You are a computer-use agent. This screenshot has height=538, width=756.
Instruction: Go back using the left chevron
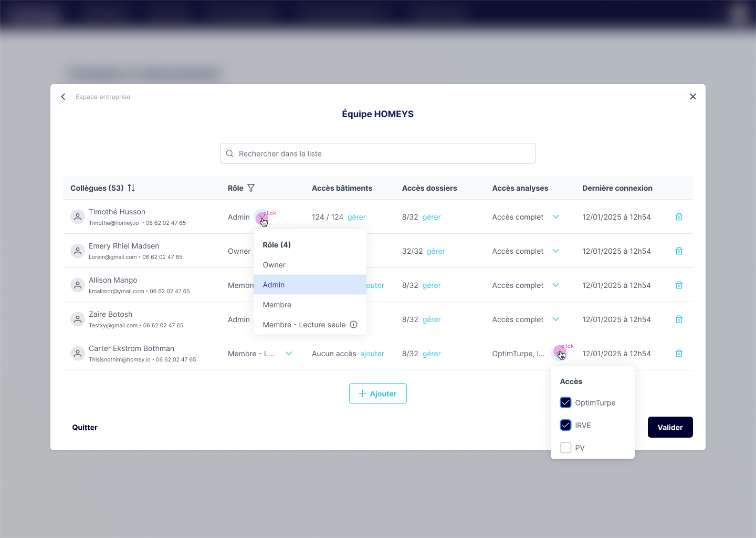[64, 97]
